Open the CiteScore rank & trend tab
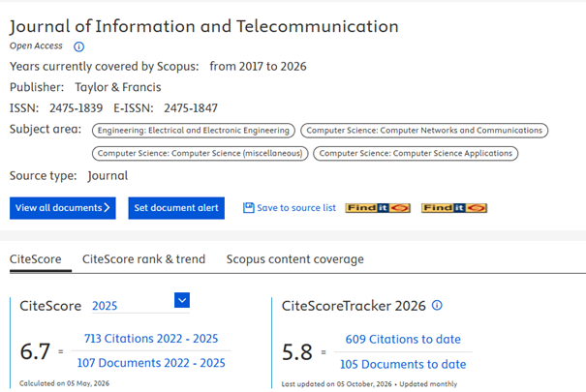The image size is (586, 392). coord(144,259)
